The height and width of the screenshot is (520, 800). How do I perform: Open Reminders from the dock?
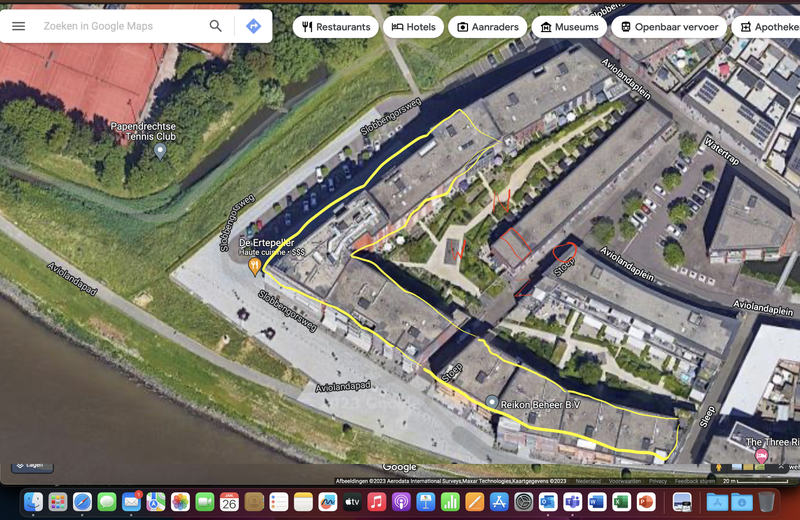[x=279, y=502]
